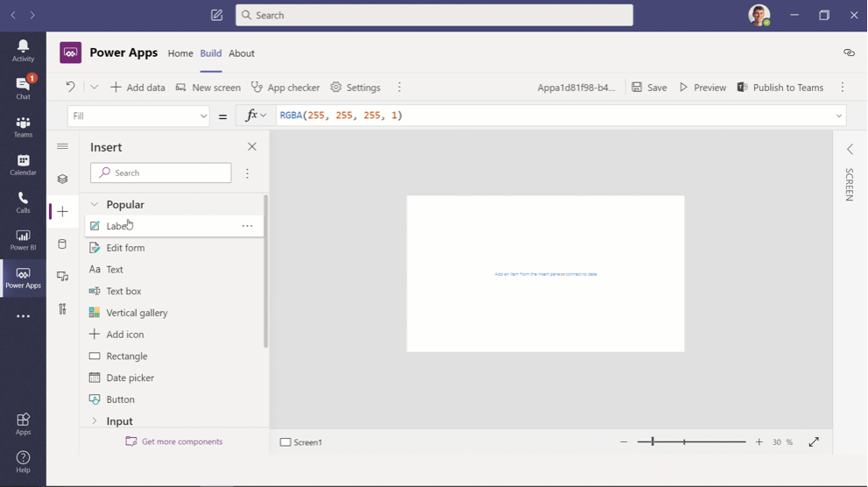Open the Media icon in sidebar

[62, 277]
